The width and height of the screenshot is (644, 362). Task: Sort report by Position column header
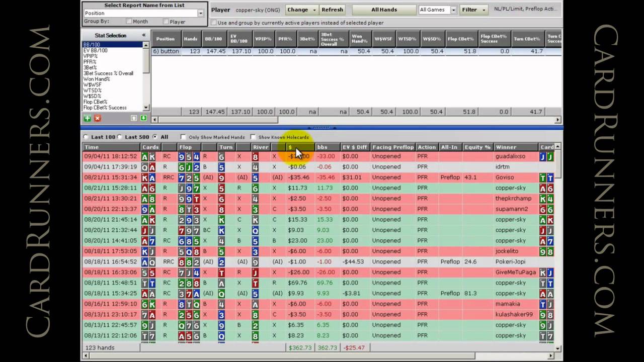(166, 39)
